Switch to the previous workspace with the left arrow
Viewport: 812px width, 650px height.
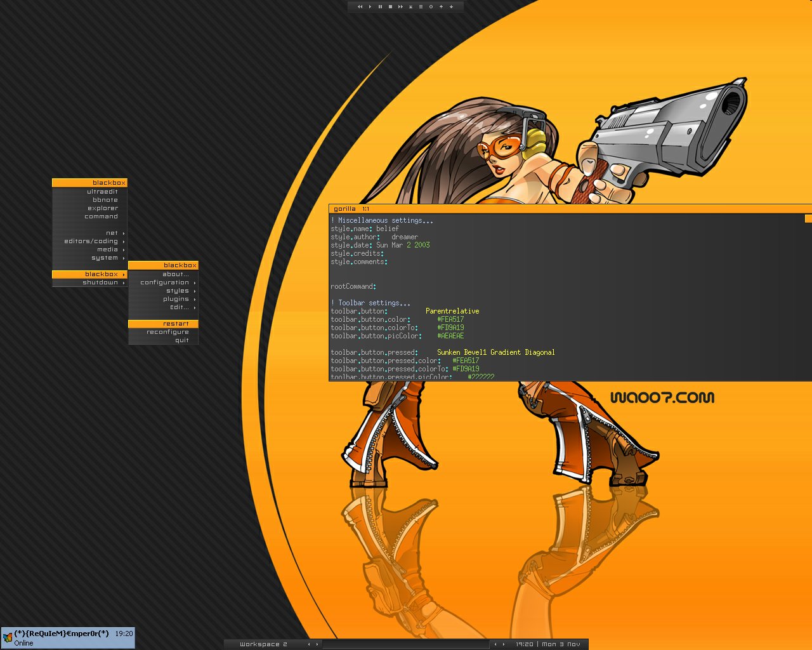[309, 644]
